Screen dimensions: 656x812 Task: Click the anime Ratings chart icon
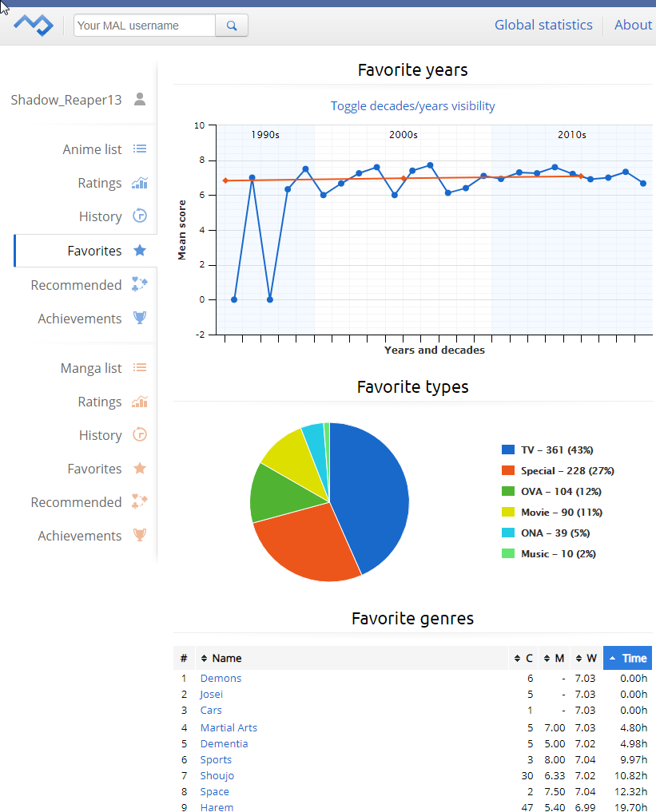(x=140, y=183)
